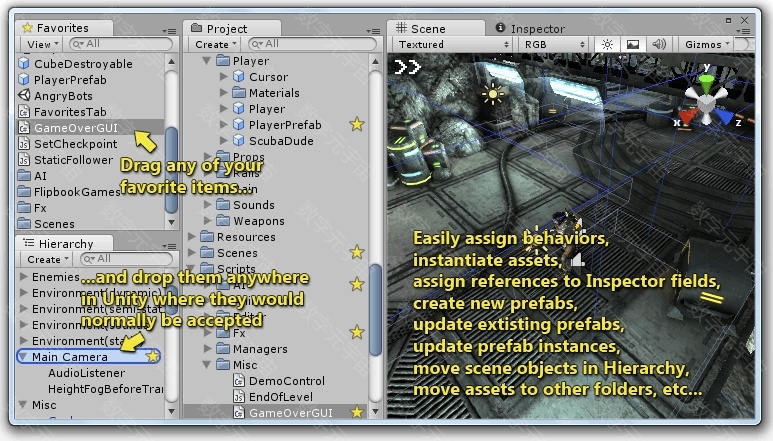Select the ScubaDude prefab icon
The height and width of the screenshot is (441, 773).
click(x=239, y=140)
